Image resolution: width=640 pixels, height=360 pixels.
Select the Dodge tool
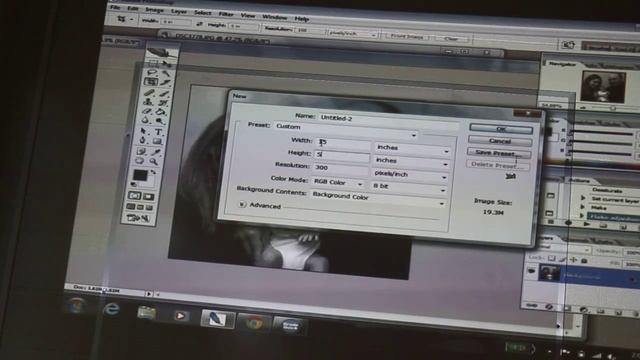coord(160,121)
